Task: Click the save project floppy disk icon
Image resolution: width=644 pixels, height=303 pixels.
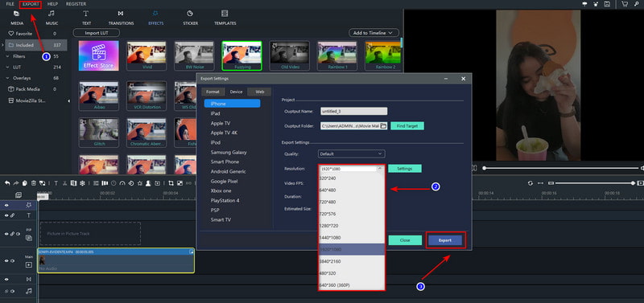Action: tap(608, 4)
